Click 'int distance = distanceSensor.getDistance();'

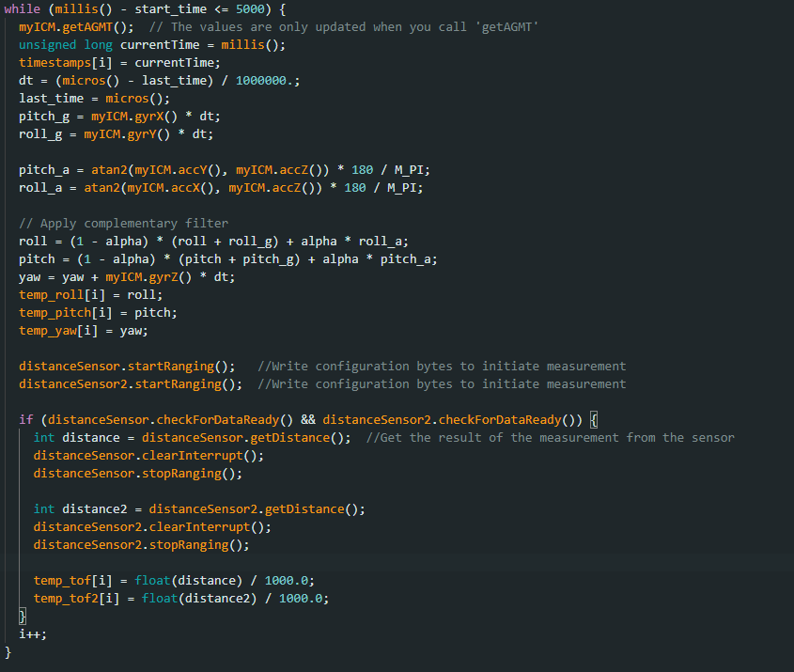pyautogui.click(x=192, y=438)
